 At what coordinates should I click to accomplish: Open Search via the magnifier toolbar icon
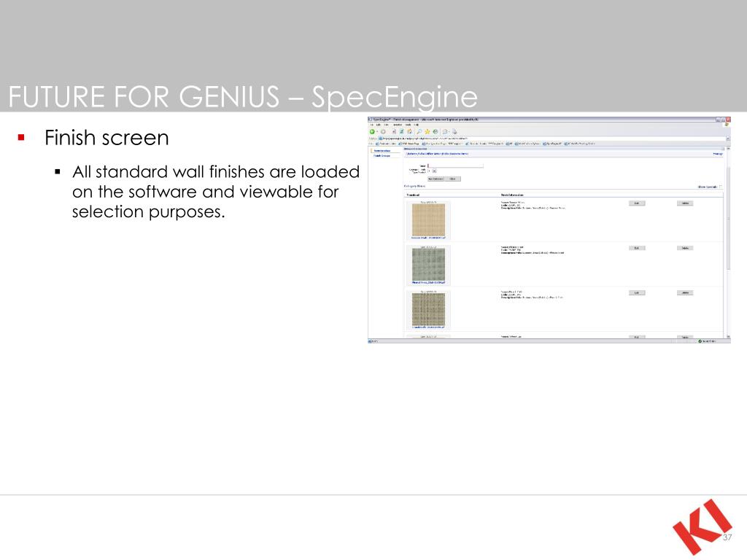point(419,132)
